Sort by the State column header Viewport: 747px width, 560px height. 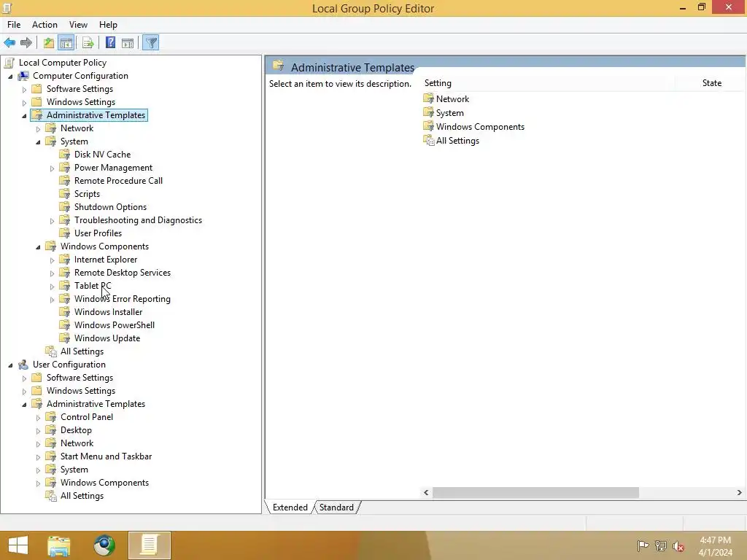pos(712,83)
